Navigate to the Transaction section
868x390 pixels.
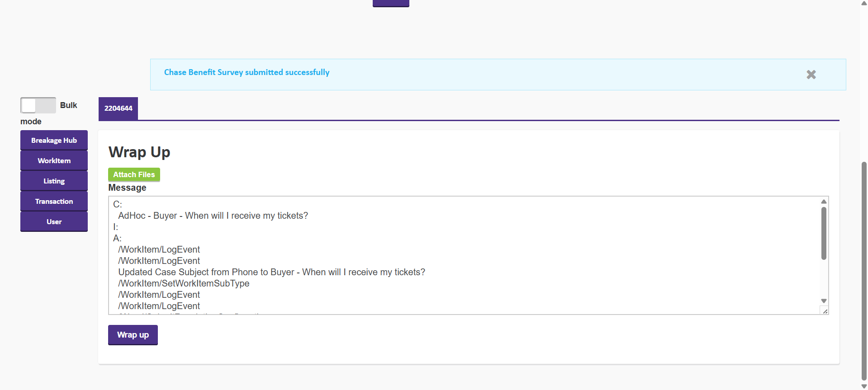point(54,202)
